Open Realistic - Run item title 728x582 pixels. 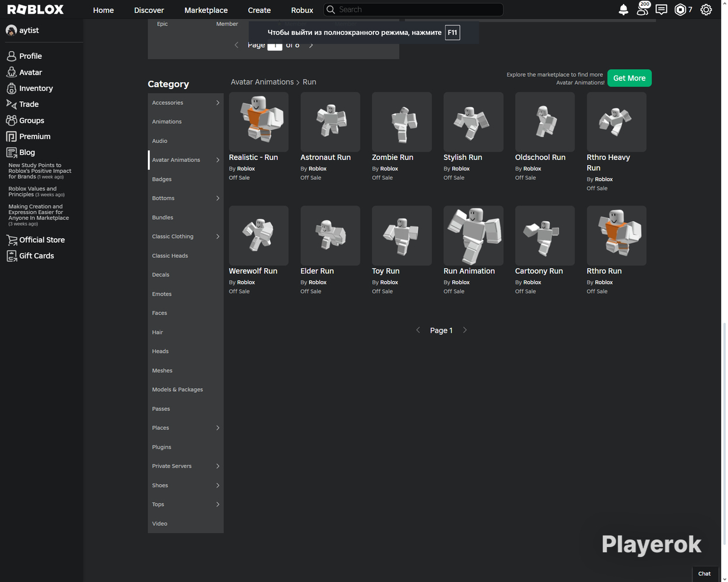(x=253, y=157)
